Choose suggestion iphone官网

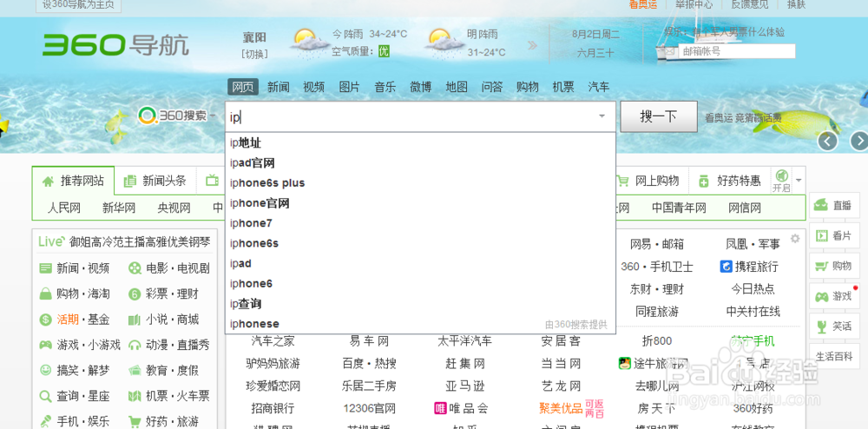[x=421, y=203]
